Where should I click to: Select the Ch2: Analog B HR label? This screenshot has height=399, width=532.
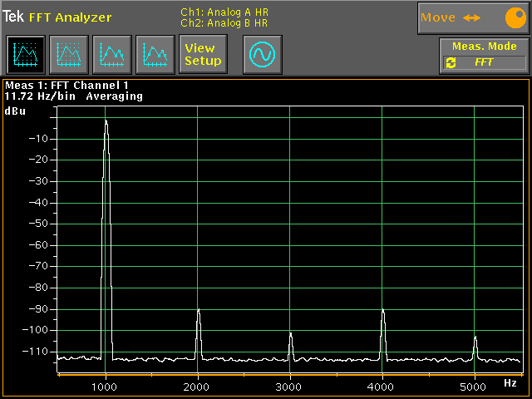pyautogui.click(x=224, y=23)
